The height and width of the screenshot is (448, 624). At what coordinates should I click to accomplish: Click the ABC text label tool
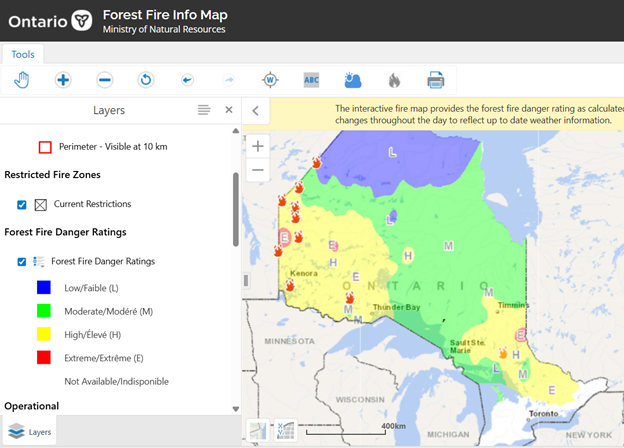[x=311, y=79]
